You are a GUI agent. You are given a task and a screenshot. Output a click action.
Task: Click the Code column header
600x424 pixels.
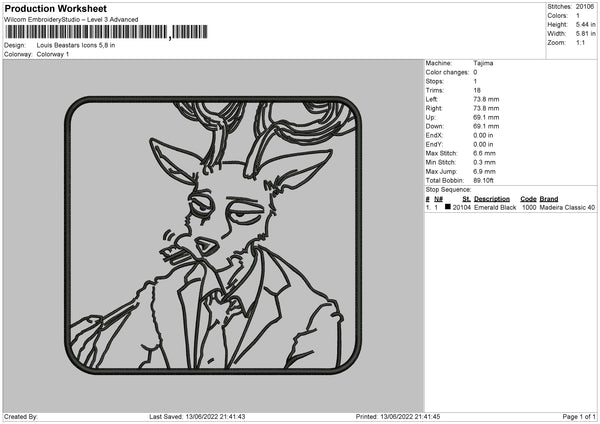point(529,199)
